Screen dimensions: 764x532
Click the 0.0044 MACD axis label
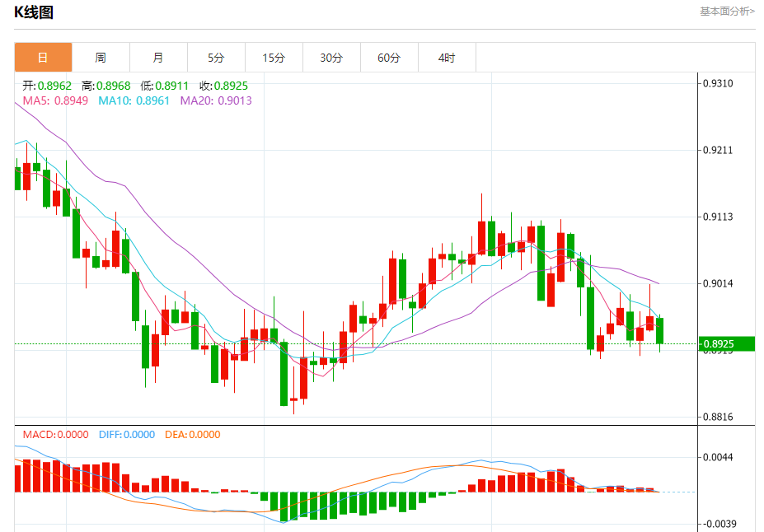click(718, 458)
